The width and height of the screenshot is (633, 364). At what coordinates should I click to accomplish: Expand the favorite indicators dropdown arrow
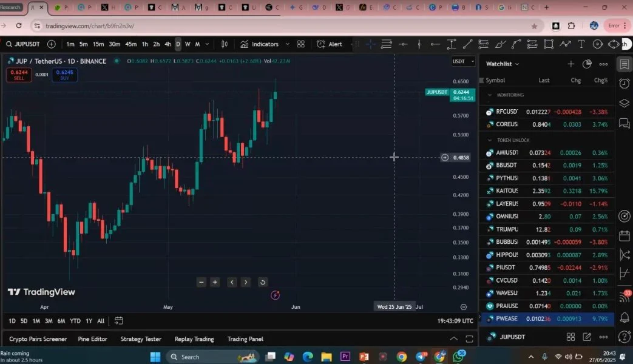tap(288, 44)
